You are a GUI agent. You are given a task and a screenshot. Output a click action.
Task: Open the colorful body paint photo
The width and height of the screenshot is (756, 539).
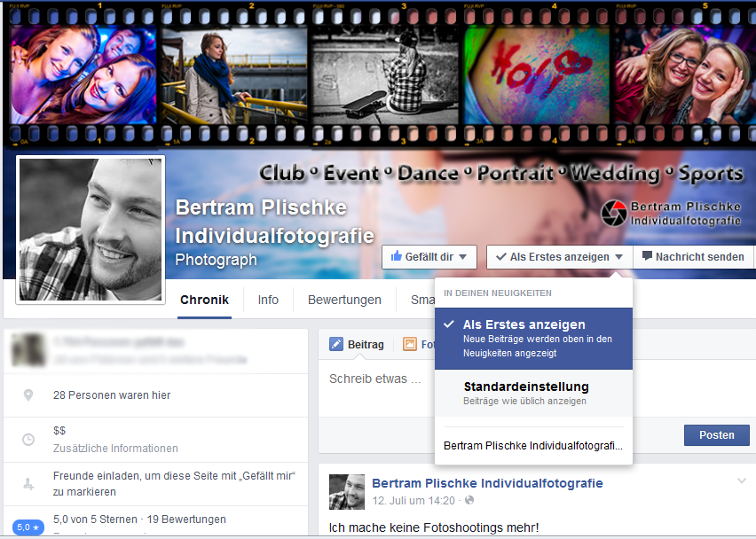[536, 75]
